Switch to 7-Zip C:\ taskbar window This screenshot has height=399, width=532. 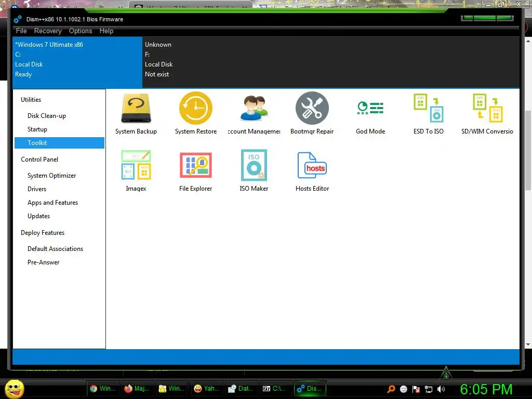tap(276, 389)
